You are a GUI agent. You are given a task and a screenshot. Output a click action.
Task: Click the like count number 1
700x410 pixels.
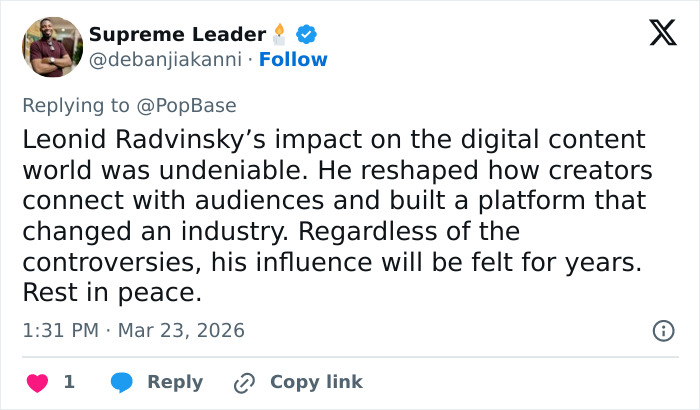pyautogui.click(x=69, y=382)
